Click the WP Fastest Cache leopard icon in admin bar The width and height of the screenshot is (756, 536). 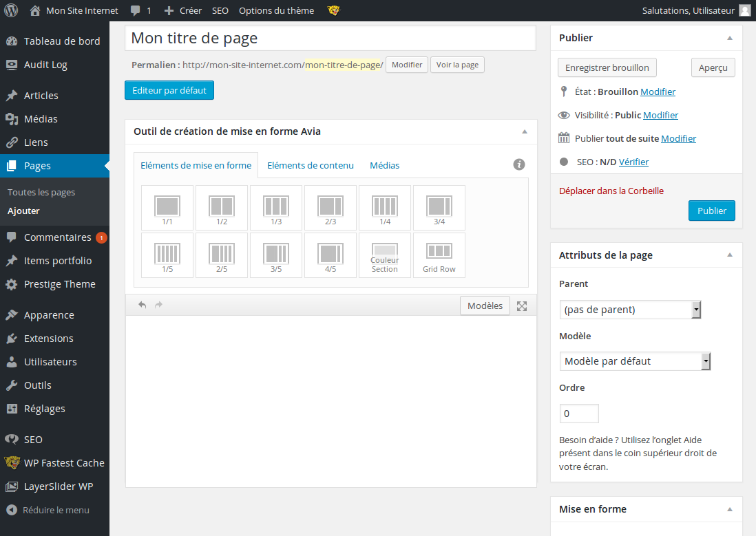tap(333, 10)
